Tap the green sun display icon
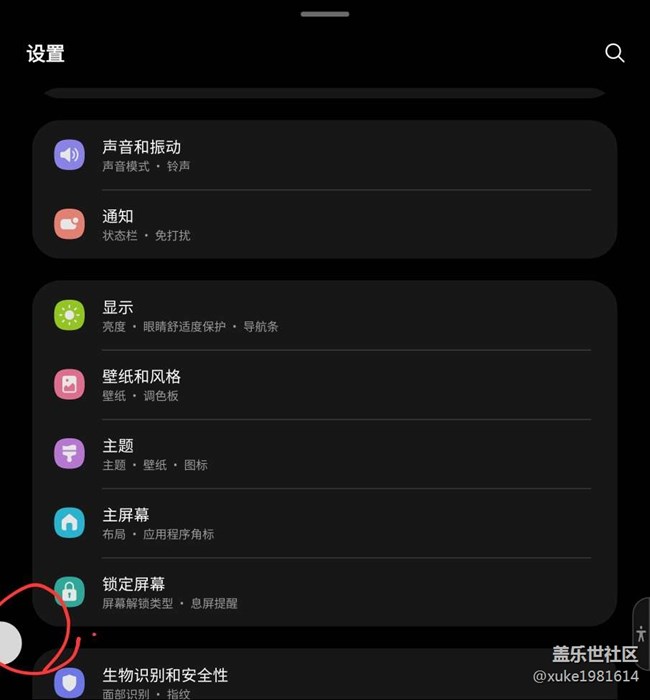This screenshot has height=700, width=650. (69, 315)
